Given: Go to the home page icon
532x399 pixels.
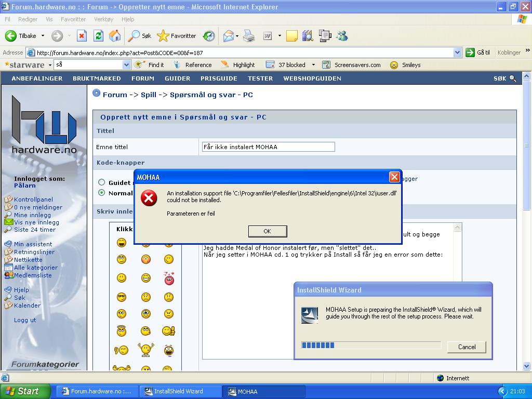Looking at the screenshot, I should click(x=115, y=36).
